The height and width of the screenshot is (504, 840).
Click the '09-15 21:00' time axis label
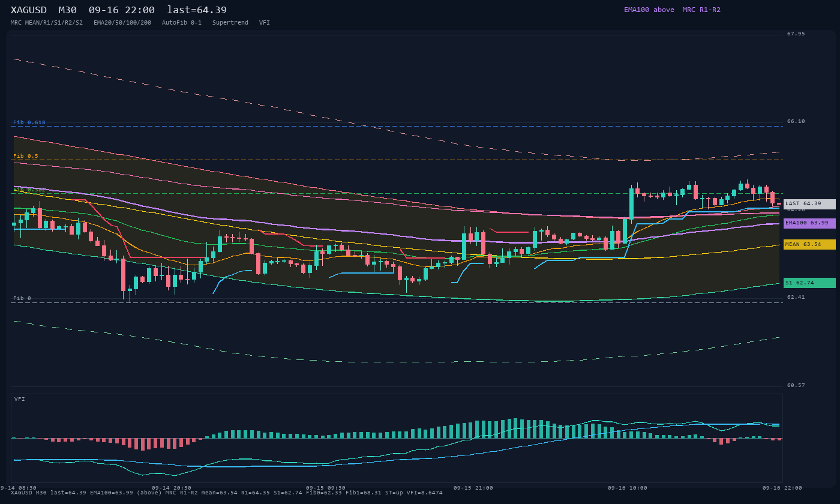[x=473, y=488]
